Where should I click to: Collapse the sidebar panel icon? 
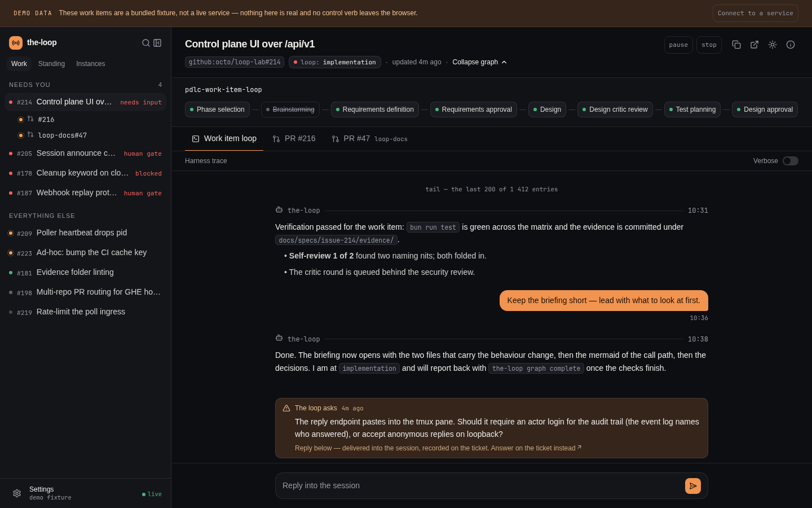click(157, 43)
